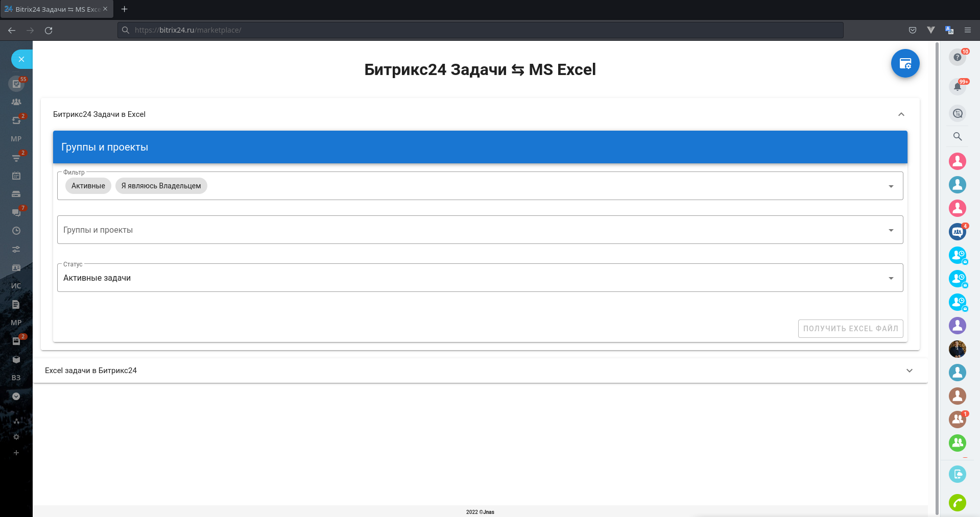Go back in the browser
The height and width of the screenshot is (517, 980).
(12, 30)
